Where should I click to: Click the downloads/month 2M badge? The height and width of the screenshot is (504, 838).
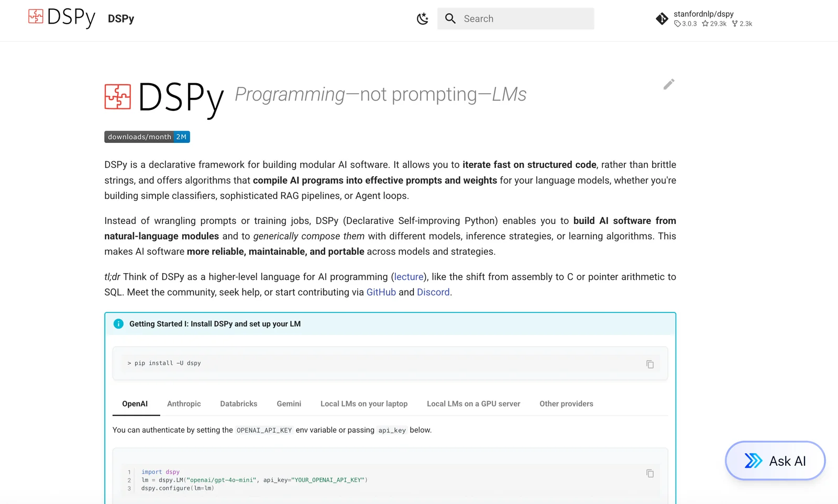click(147, 137)
